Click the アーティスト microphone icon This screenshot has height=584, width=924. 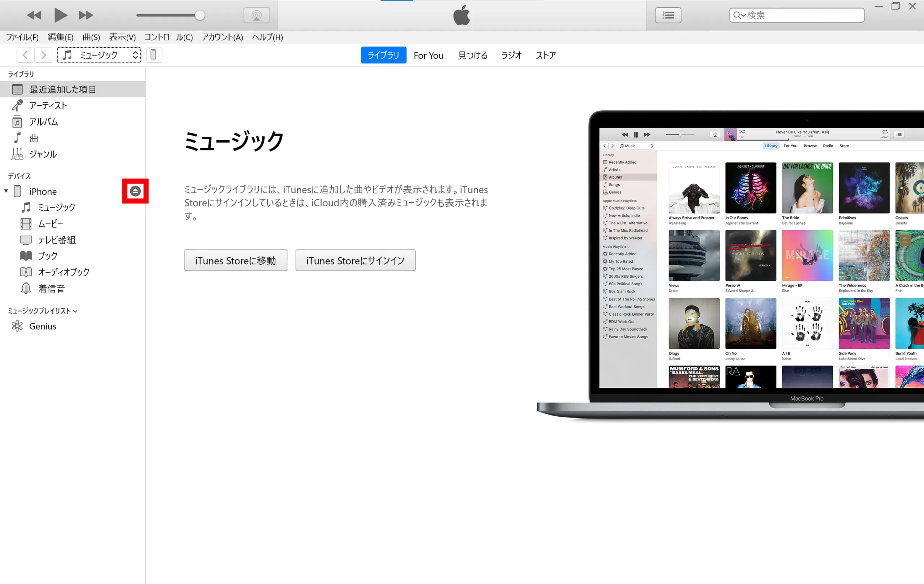[17, 105]
